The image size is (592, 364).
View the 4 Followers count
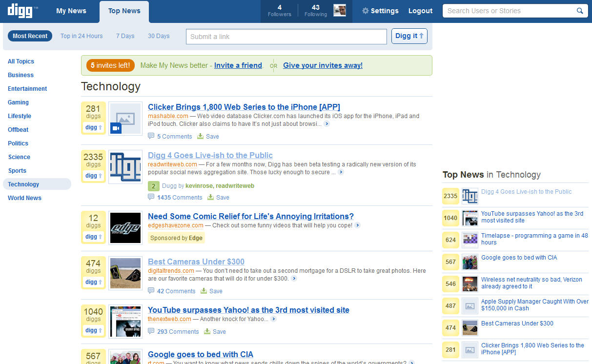(280, 11)
